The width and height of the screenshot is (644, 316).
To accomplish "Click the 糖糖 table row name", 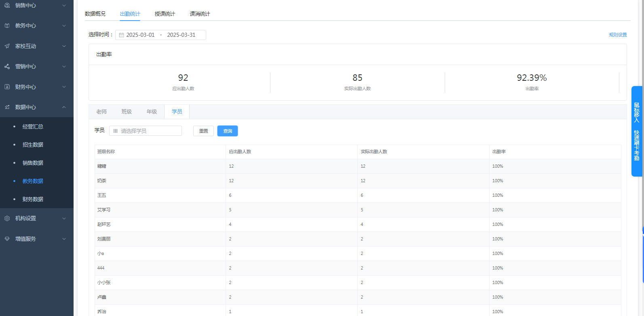I will pyautogui.click(x=101, y=166).
